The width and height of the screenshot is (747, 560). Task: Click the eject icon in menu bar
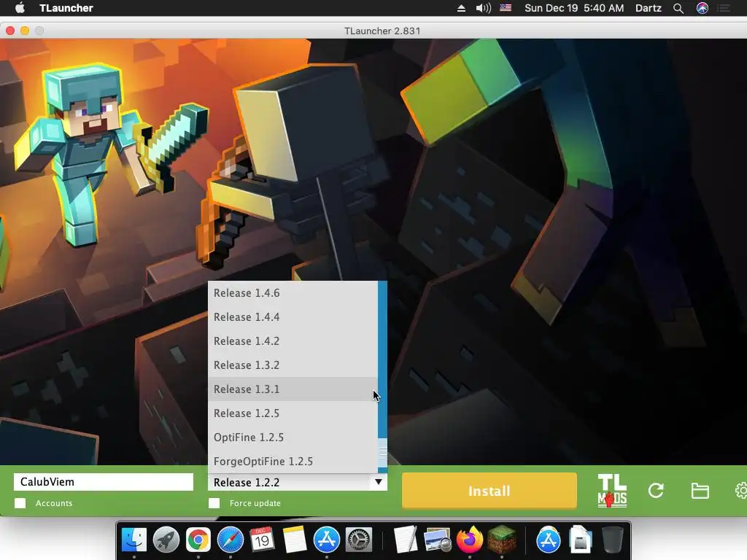[461, 8]
